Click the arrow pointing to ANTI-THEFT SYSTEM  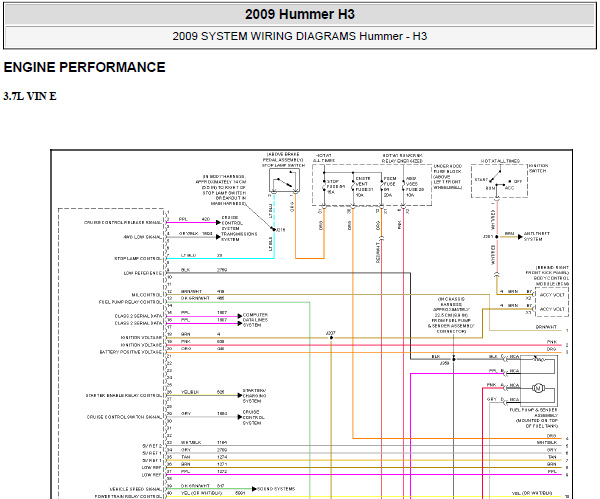coord(520,237)
